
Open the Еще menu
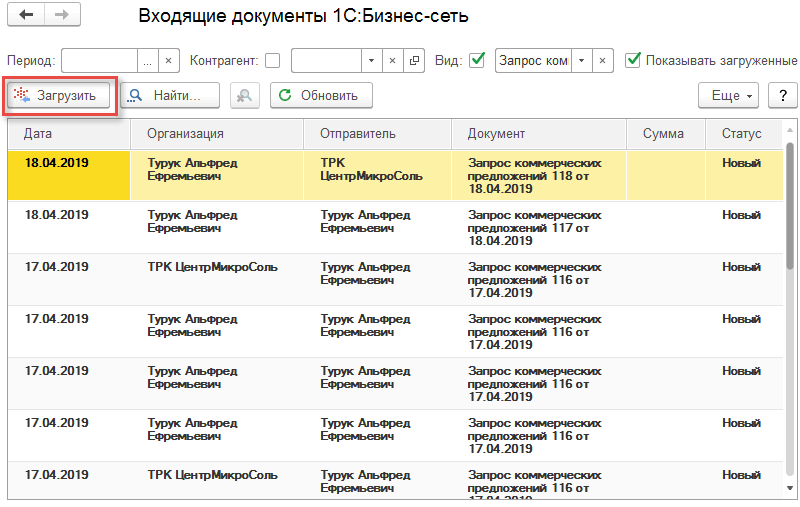pyautogui.click(x=728, y=96)
